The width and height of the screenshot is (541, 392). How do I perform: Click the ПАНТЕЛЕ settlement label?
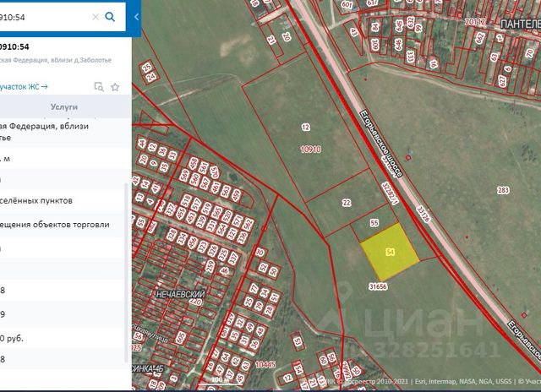[521, 24]
